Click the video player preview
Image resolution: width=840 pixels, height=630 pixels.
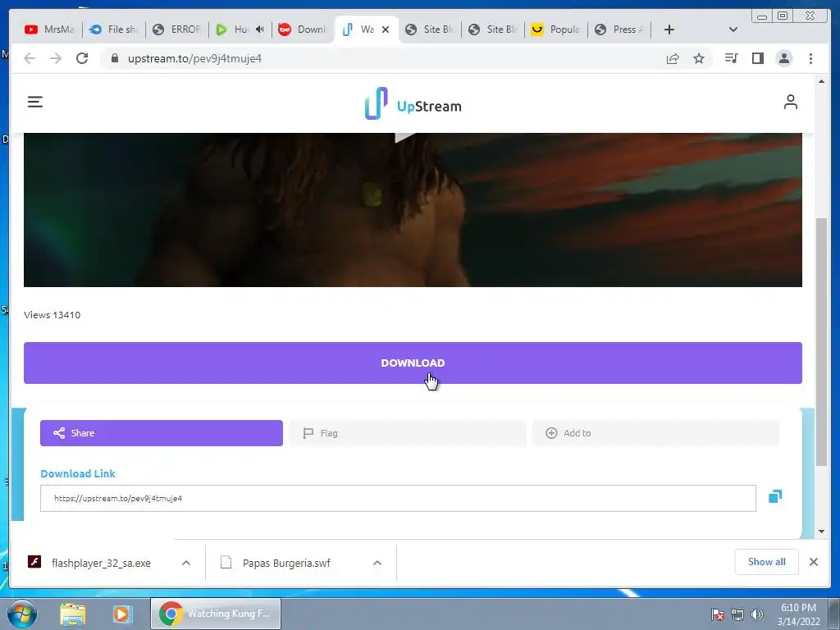coord(413,209)
